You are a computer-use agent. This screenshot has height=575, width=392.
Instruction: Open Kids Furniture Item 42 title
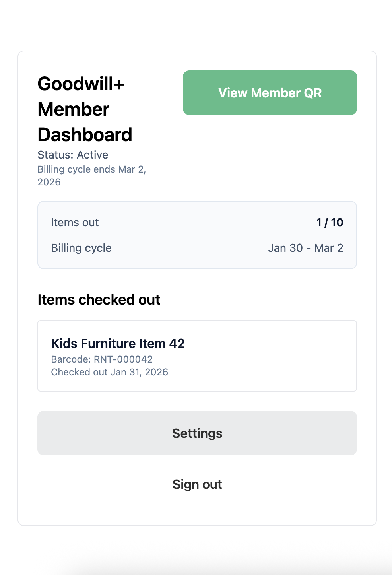(118, 343)
